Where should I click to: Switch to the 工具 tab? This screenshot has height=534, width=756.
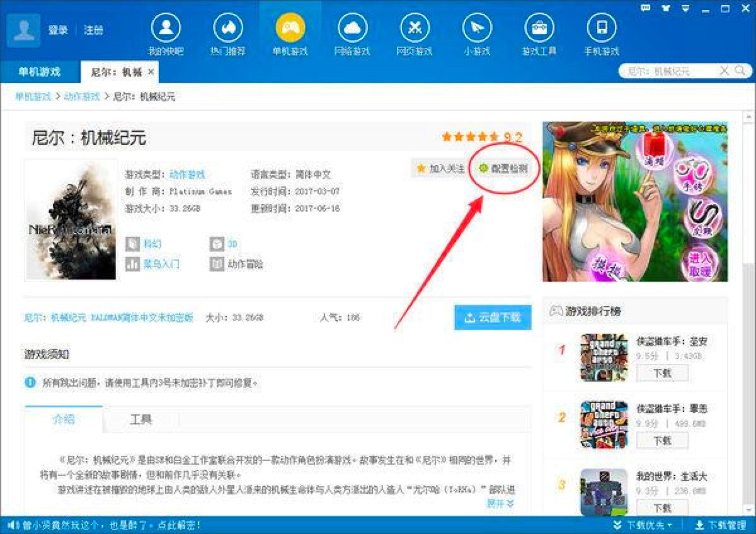pos(141,419)
